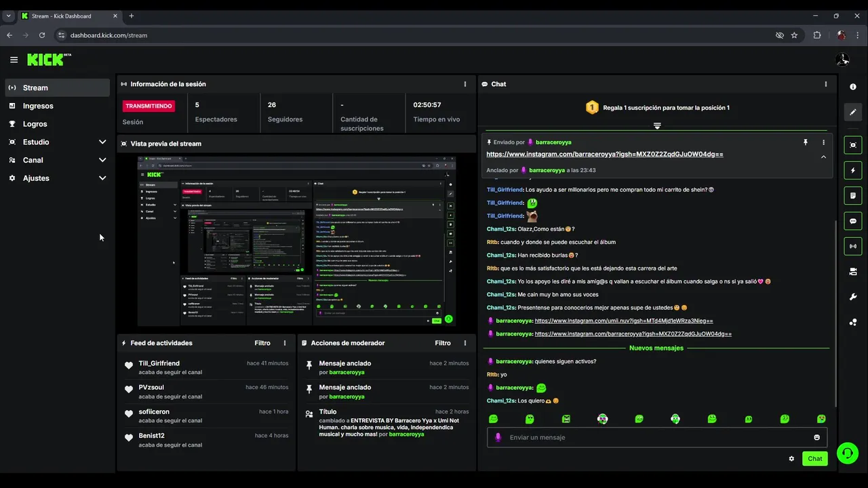
Task: Click the pin icon of first Mensaje anclado
Action: [x=309, y=365]
